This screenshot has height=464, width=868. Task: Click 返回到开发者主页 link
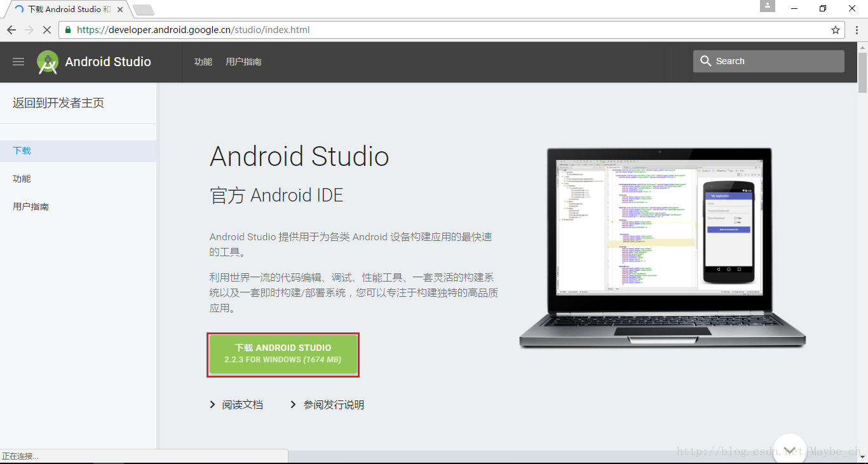[58, 103]
